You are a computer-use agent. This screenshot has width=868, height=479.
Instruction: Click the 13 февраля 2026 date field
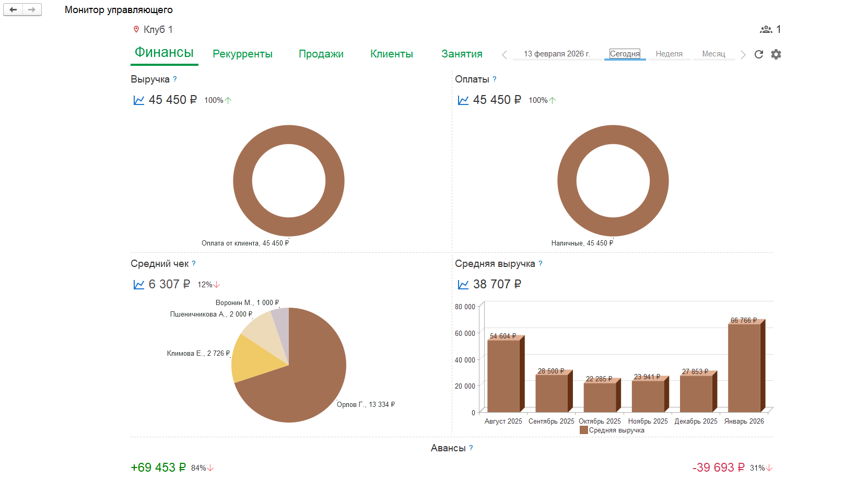click(557, 54)
